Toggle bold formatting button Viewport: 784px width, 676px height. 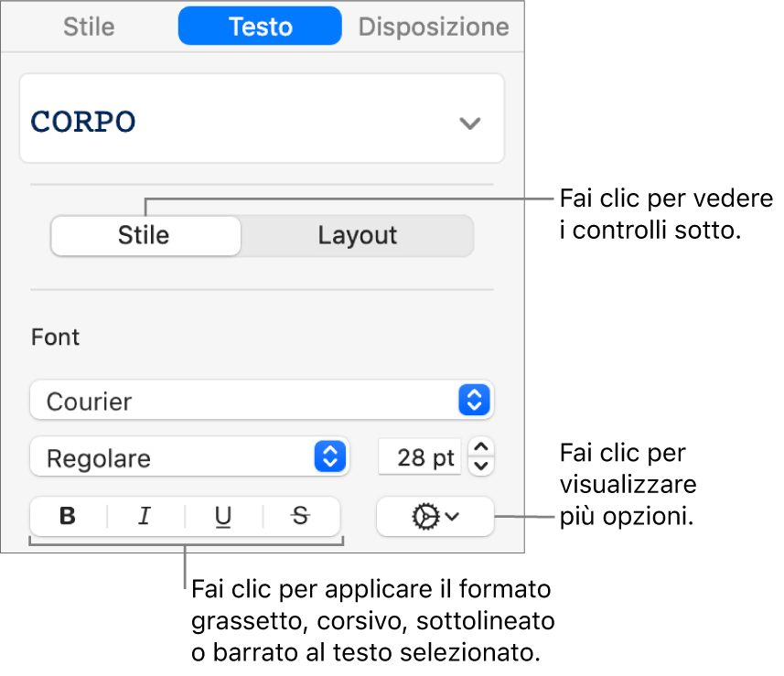click(68, 516)
